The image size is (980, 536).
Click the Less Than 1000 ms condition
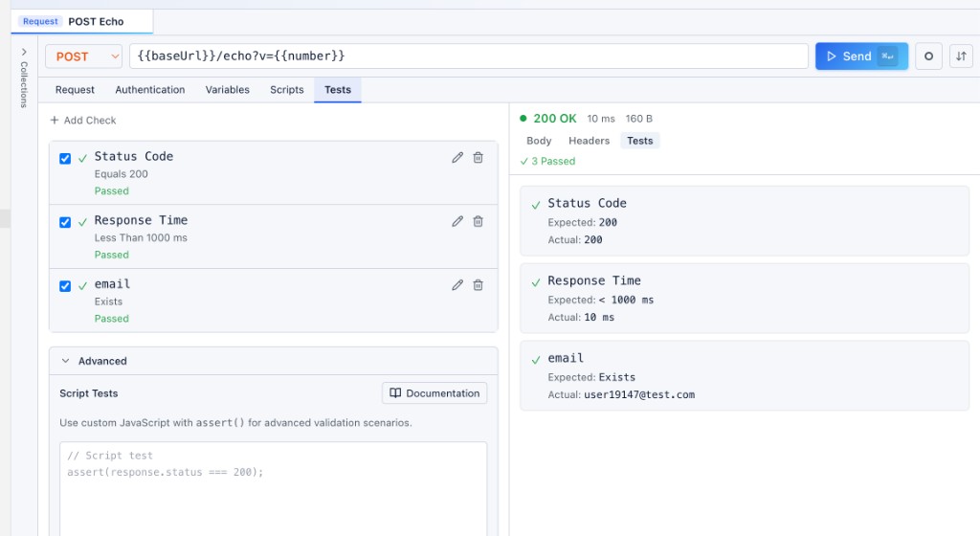[141, 237]
